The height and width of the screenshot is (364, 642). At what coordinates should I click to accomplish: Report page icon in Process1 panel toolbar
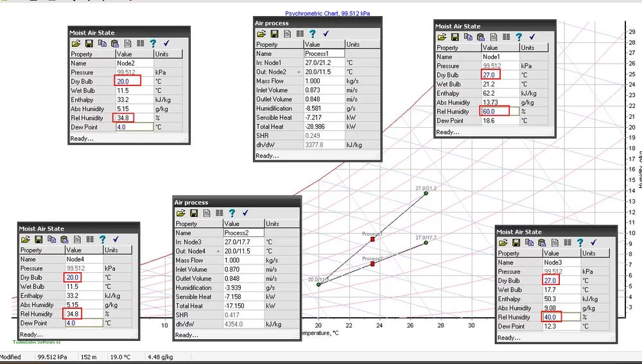(288, 33)
